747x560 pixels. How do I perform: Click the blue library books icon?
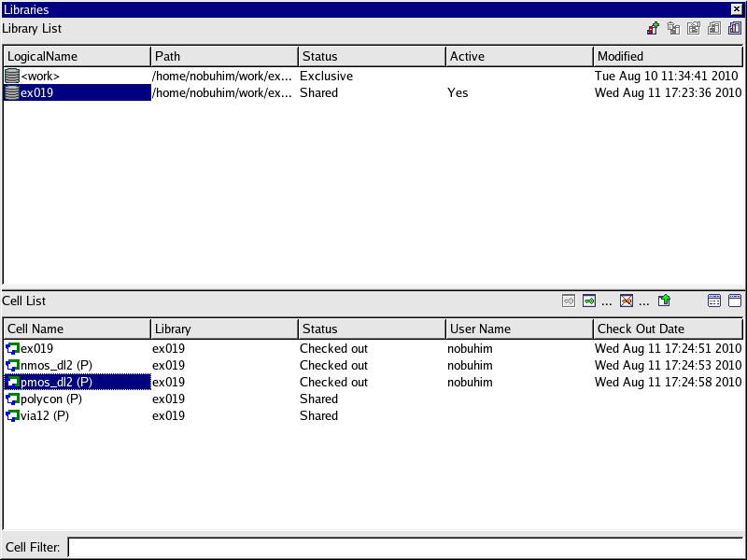coord(734,29)
